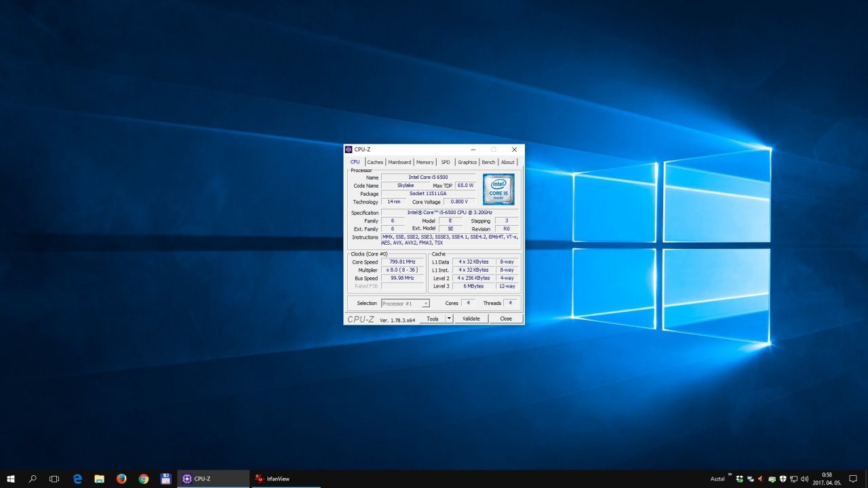The height and width of the screenshot is (488, 868).
Task: Open the taskbar search magnifier
Action: pos(33,479)
